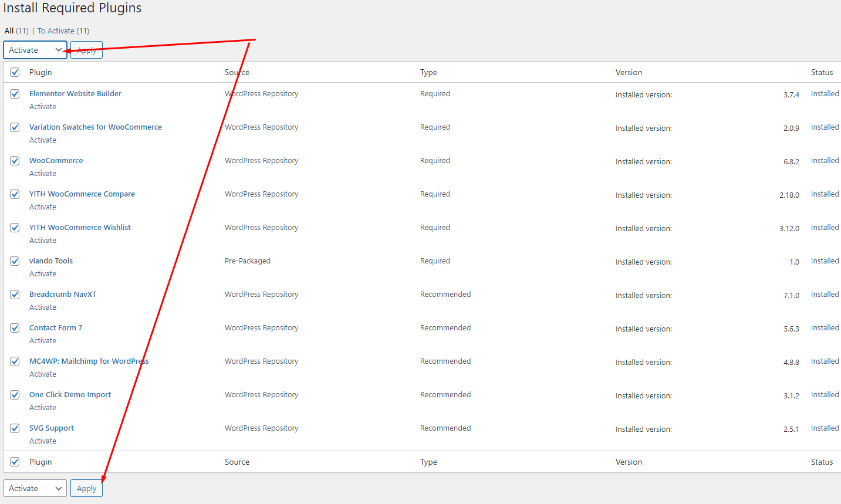The width and height of the screenshot is (841, 504).
Task: Uncheck Elementor Website Builder checkbox
Action: (15, 94)
